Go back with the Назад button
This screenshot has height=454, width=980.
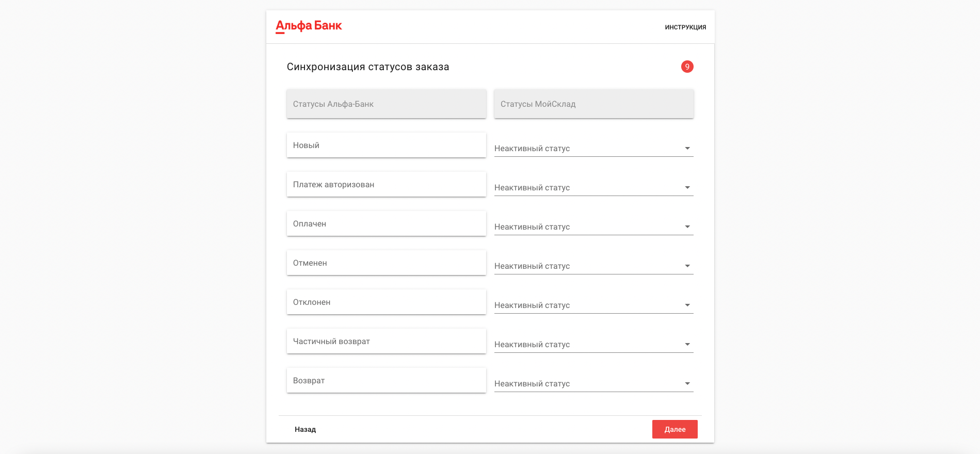point(305,429)
